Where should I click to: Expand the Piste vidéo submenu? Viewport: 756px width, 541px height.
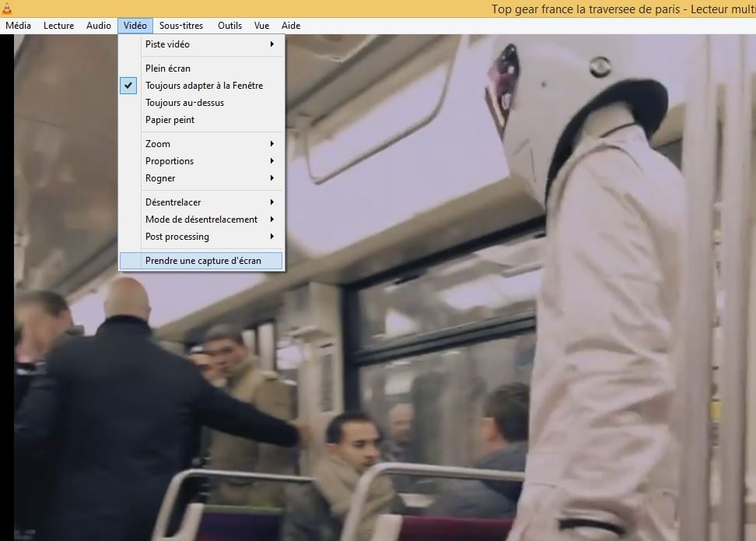pyautogui.click(x=201, y=44)
